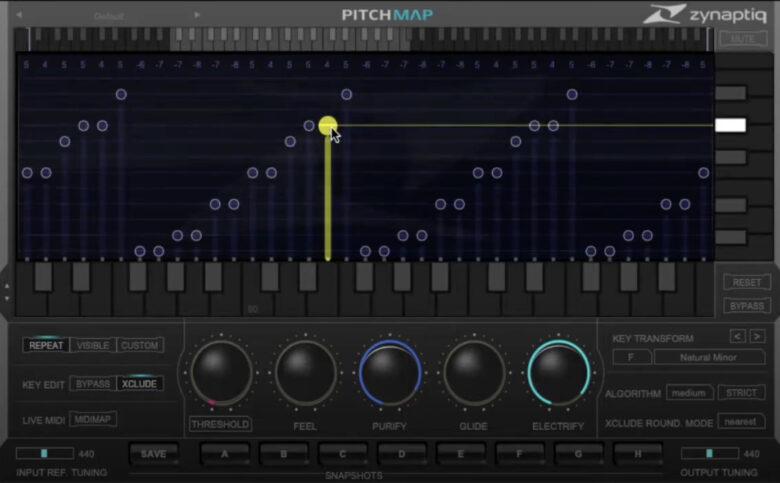Click the top mini keyboard range strip

[368, 39]
